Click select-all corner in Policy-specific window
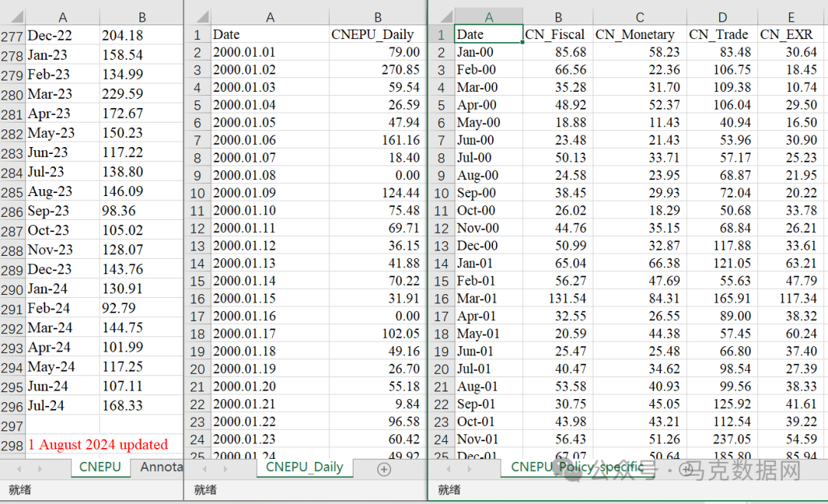Screen dimensions: 828x504 click(445, 17)
